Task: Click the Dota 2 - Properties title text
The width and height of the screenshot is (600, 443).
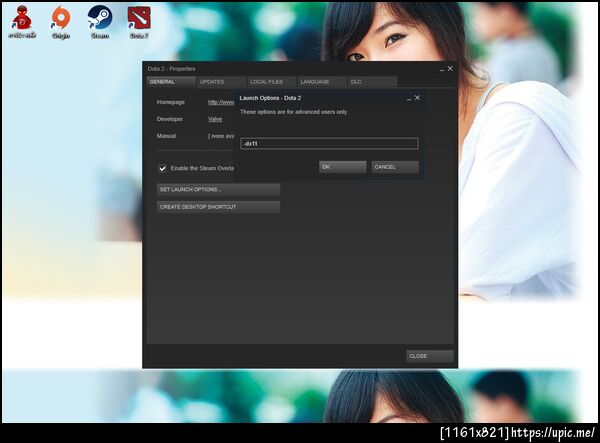Action: point(171,69)
